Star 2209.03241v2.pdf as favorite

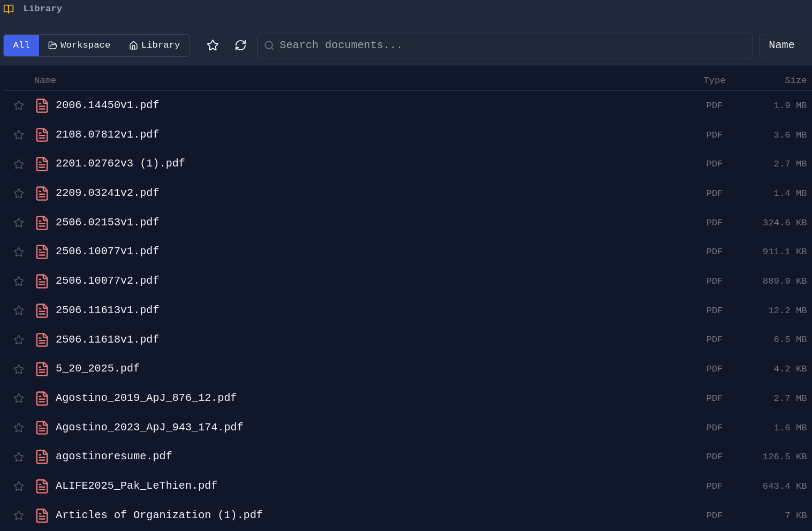[x=19, y=193]
